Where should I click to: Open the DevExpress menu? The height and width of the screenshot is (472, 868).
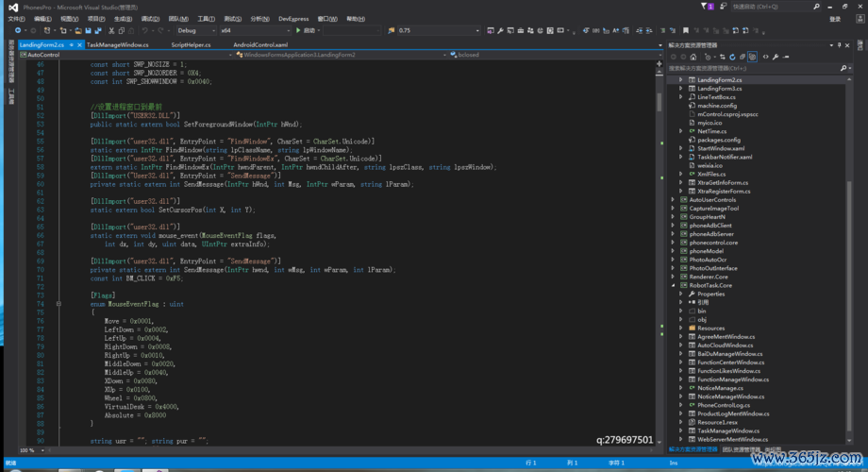click(293, 19)
